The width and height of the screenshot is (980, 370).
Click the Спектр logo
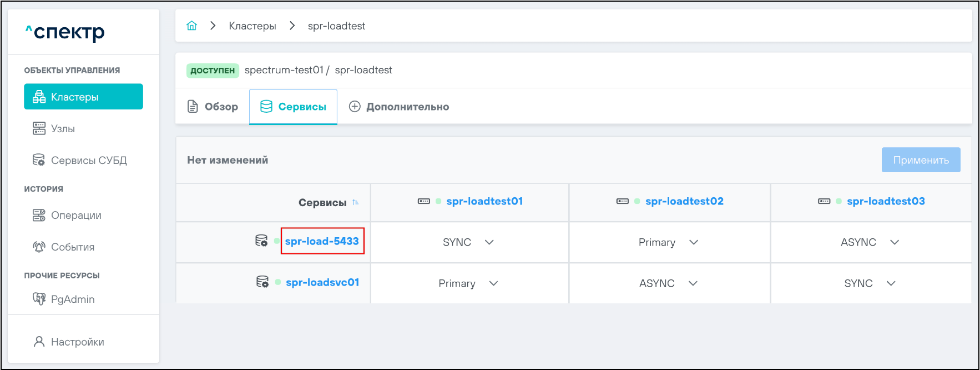click(65, 32)
